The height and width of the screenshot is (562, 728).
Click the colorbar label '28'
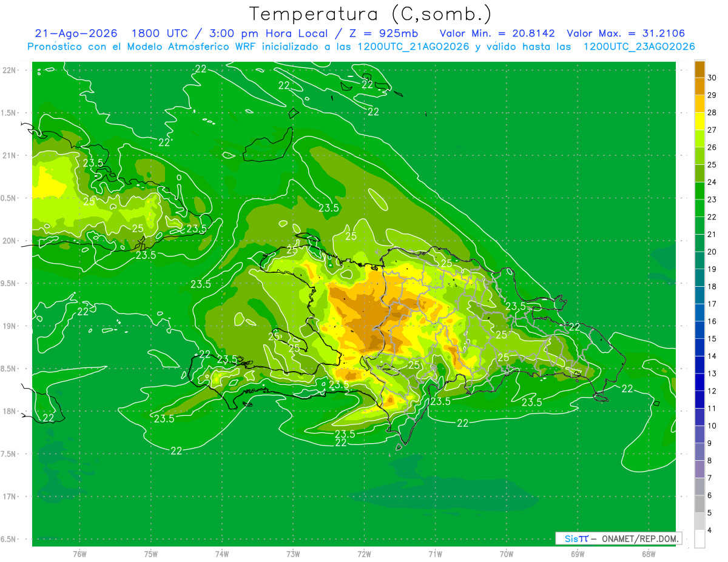(712, 113)
